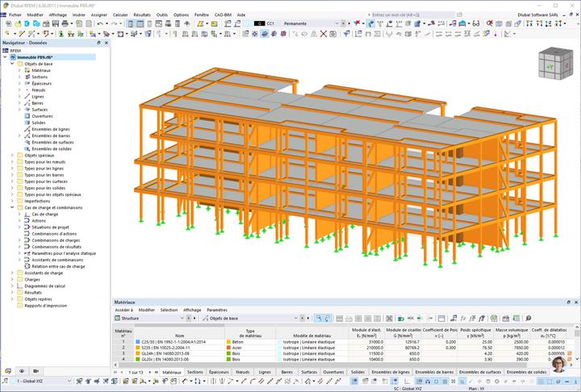Screen dimensions: 581x392
Task: Click the 3D view orientation cube
Action: 555,64
